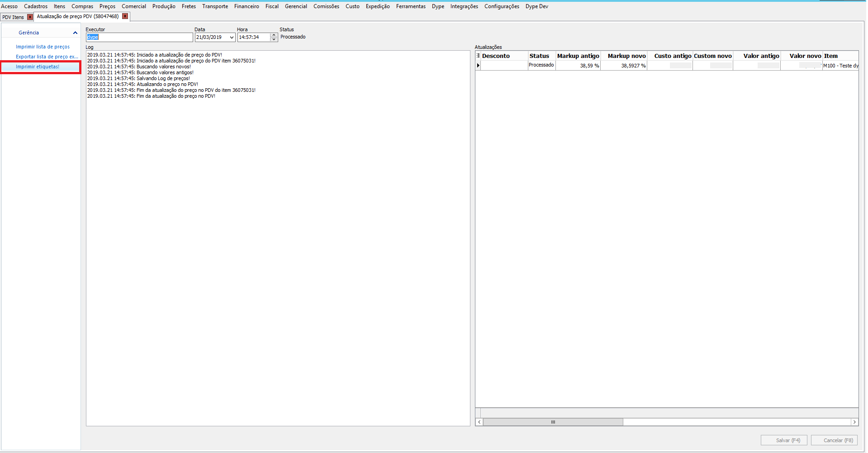Increase the Hora time value

[274, 35]
